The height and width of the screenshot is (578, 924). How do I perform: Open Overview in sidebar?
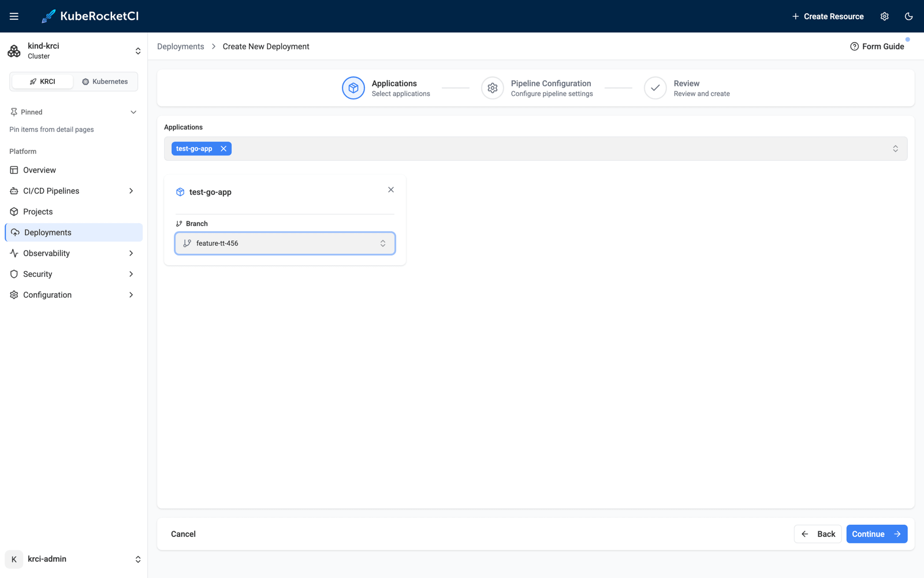coord(73,170)
